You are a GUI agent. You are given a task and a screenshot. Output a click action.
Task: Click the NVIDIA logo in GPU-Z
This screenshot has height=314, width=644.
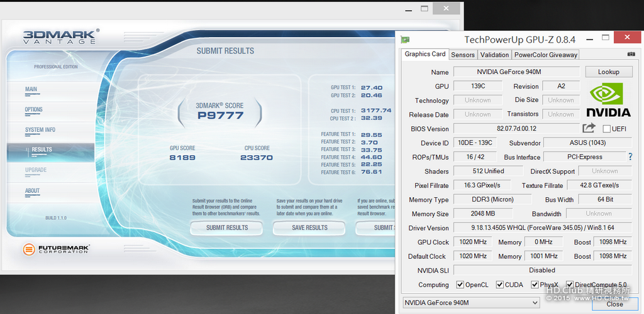pyautogui.click(x=608, y=100)
